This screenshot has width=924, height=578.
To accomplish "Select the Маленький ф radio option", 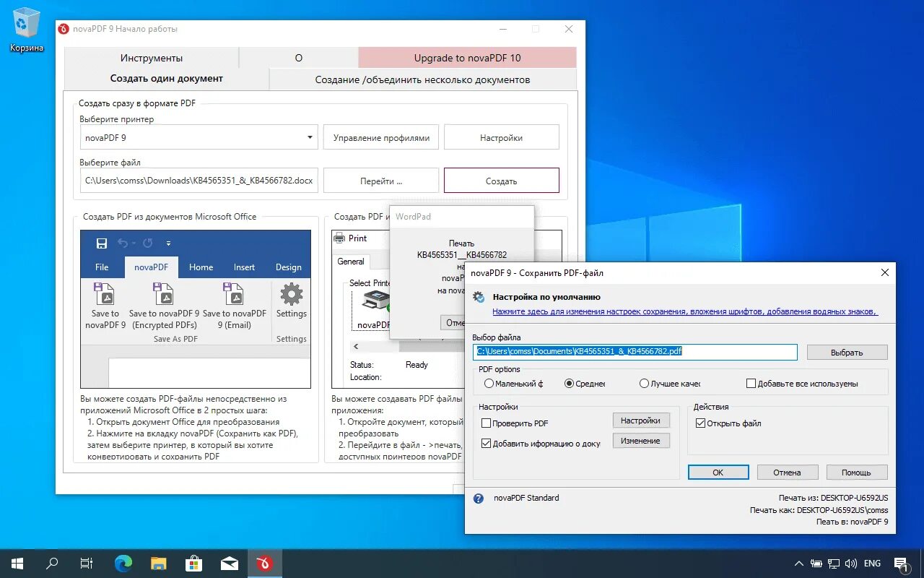I will [489, 384].
